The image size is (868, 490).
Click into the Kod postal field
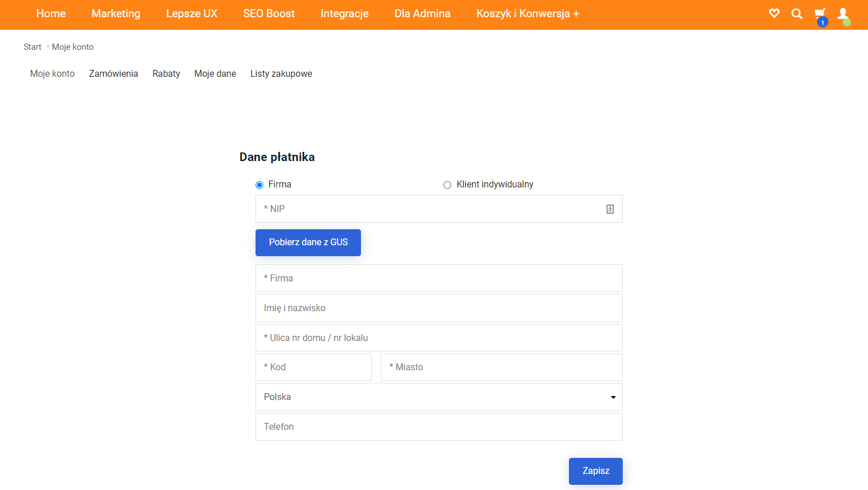pyautogui.click(x=313, y=367)
